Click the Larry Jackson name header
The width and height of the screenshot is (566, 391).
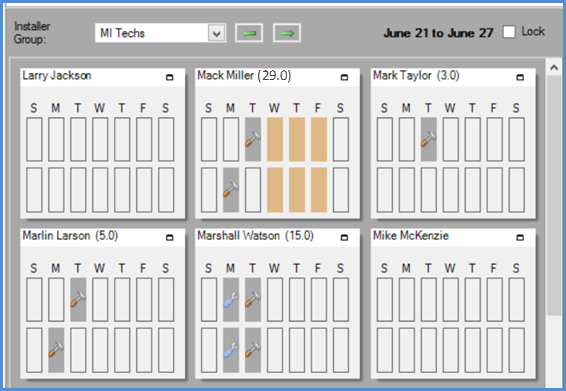[57, 75]
